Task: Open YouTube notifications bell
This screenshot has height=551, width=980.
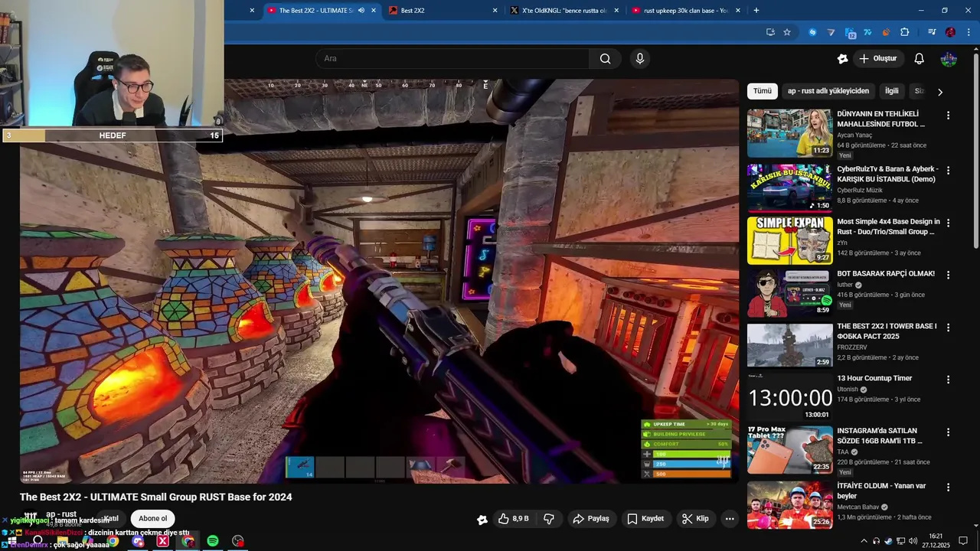Action: tap(920, 59)
